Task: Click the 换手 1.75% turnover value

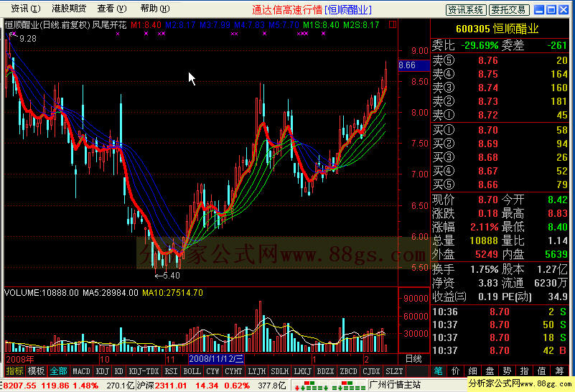Action: (x=484, y=269)
